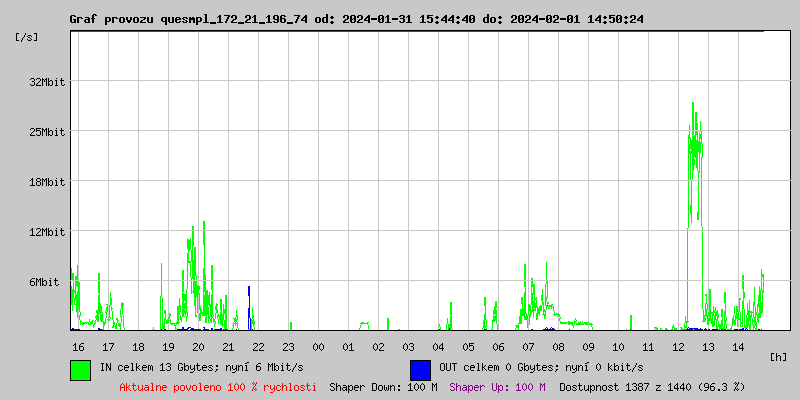This screenshot has width=800, height=400.
Task: Click the 18Mbit y-axis label
Action: pyautogui.click(x=46, y=182)
